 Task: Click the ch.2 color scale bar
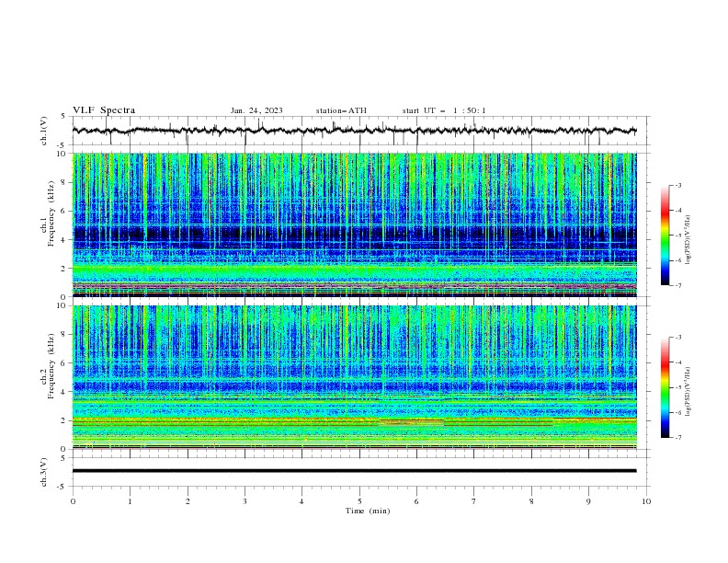[665, 387]
